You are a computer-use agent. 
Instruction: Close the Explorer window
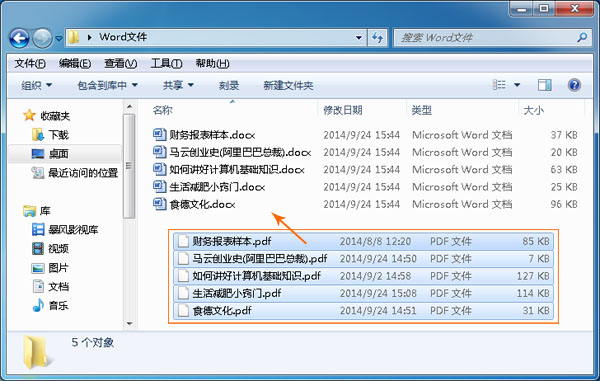[574, 8]
